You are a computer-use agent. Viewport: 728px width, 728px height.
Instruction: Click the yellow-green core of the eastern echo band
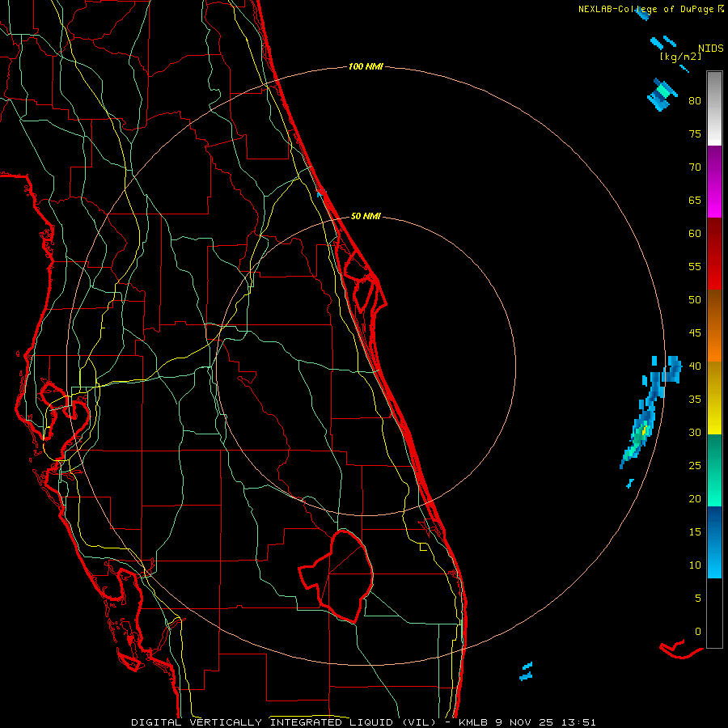pos(644,431)
